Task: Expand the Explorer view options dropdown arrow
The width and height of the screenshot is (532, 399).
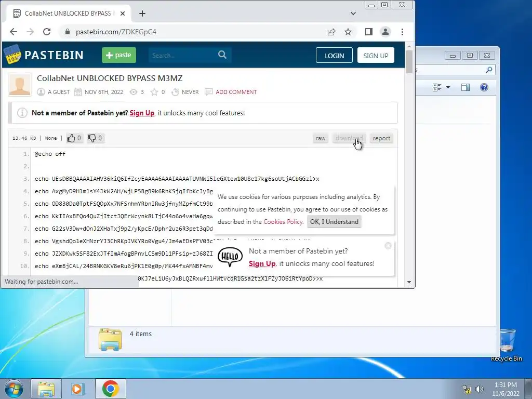Action: coord(448,87)
